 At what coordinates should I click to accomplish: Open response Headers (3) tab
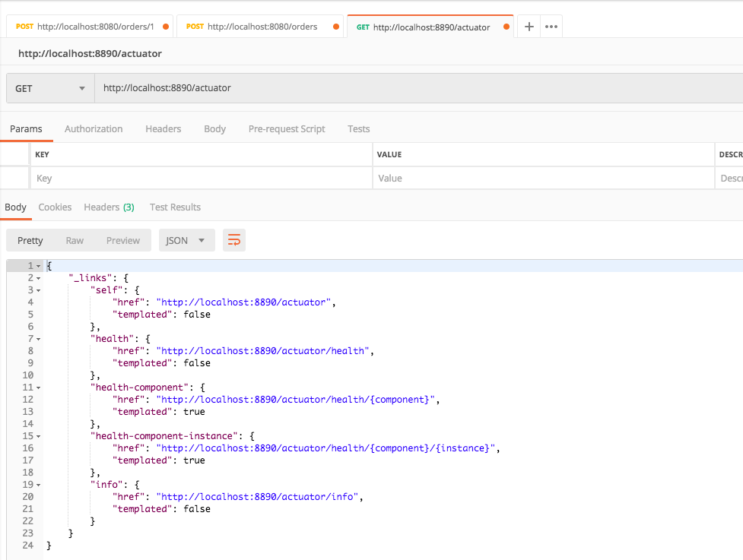(x=109, y=207)
